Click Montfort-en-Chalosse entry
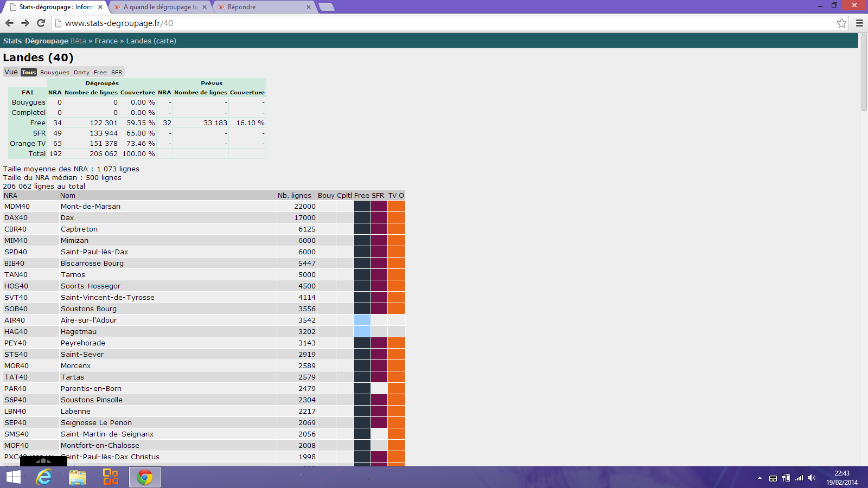This screenshot has height=488, width=868. point(100,445)
